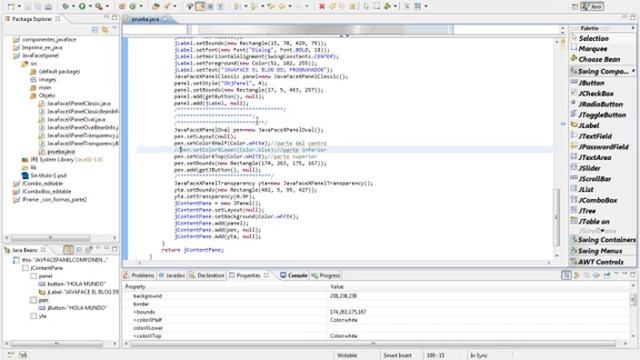Select the Package Explorer view tab

pyautogui.click(x=32, y=19)
